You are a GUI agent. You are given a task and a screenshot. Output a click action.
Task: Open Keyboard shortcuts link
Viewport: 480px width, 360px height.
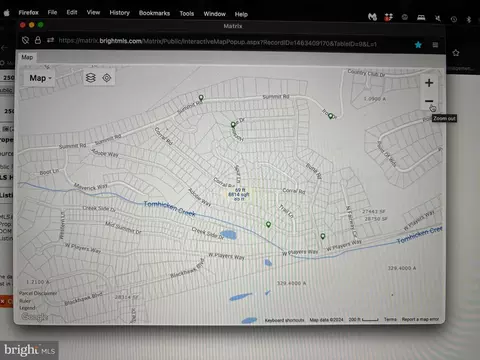(284, 320)
